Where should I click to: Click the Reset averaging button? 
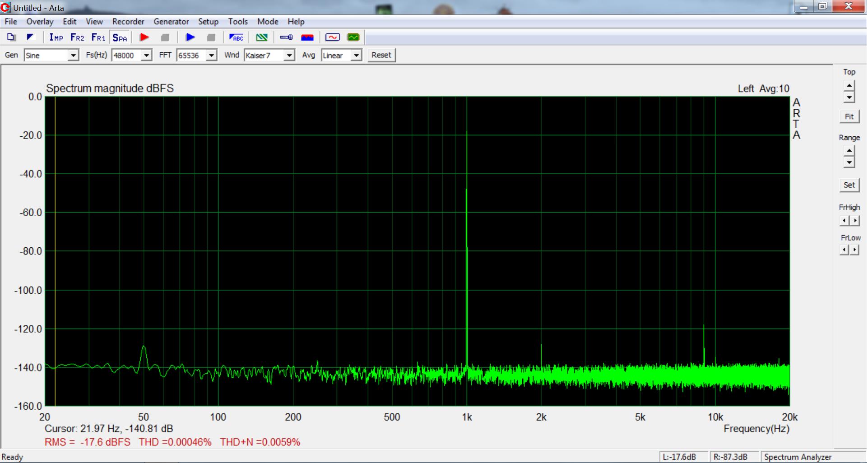[x=381, y=55]
